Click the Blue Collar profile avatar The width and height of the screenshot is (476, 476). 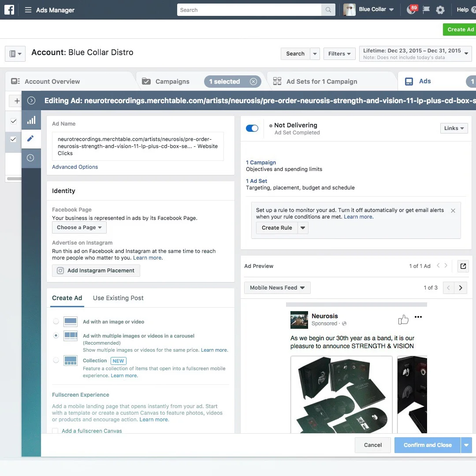(x=349, y=10)
